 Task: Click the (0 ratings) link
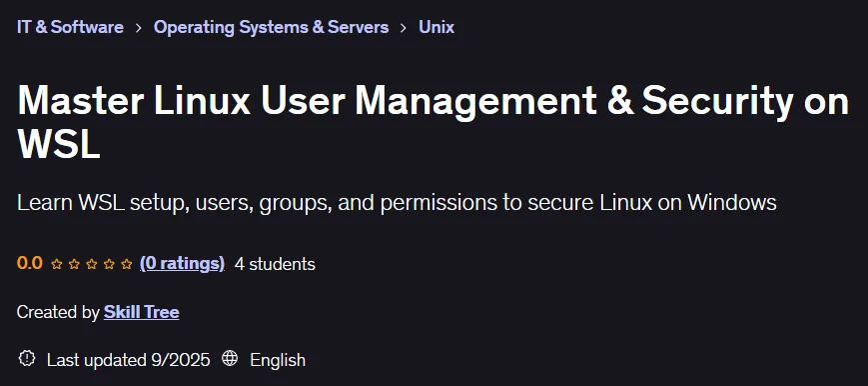pyautogui.click(x=182, y=263)
